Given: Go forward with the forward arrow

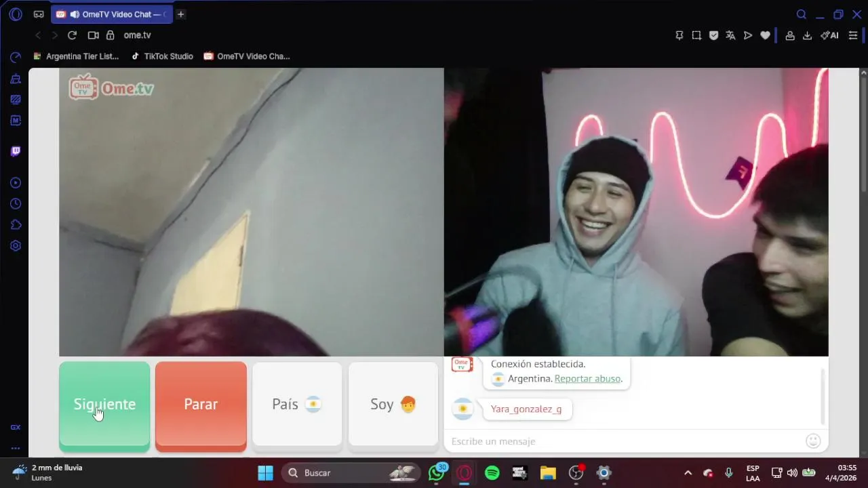Looking at the screenshot, I should coord(55,35).
